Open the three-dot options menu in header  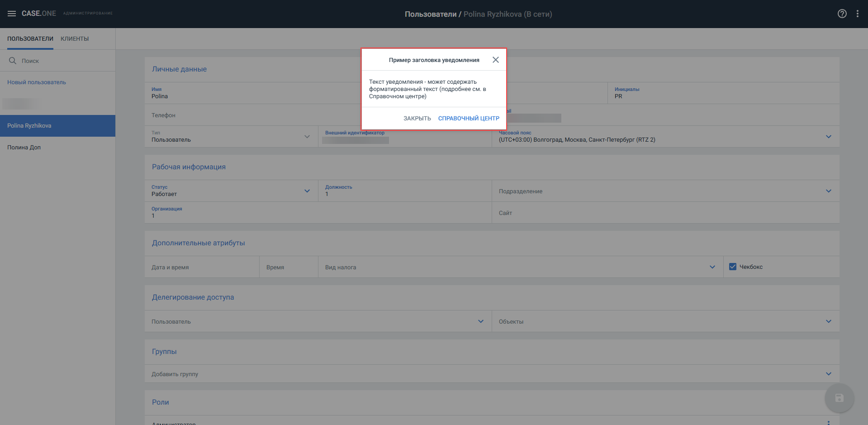tap(857, 14)
